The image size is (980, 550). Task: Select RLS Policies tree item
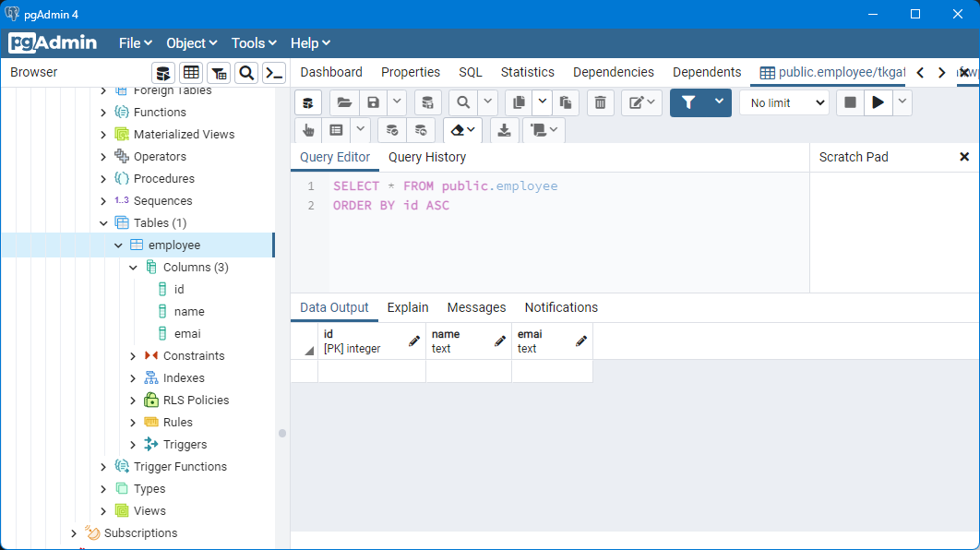point(197,401)
